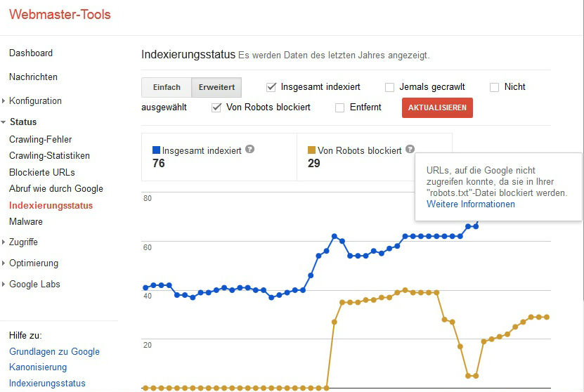Open the Grundlagen zu Google help link

[x=54, y=351]
